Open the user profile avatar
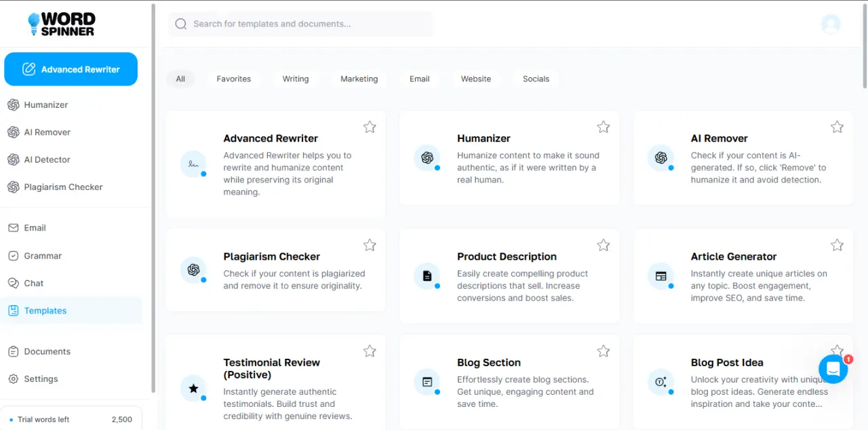 [831, 24]
